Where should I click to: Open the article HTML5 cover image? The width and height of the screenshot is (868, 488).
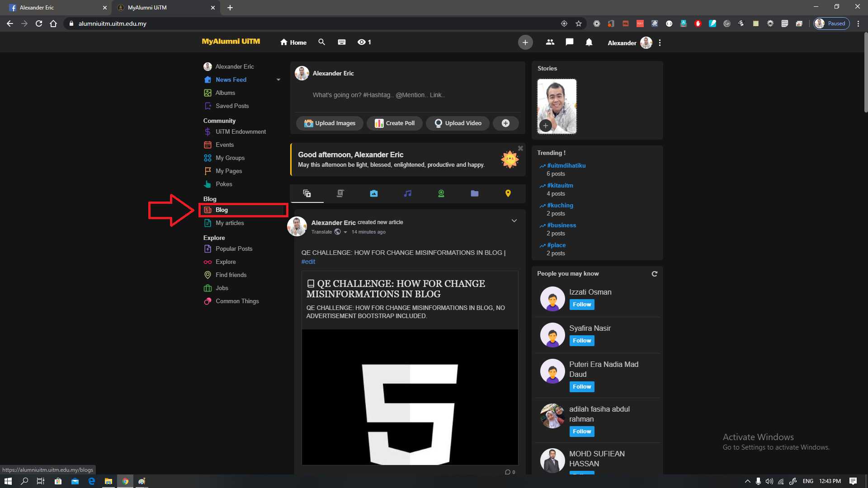pyautogui.click(x=410, y=397)
